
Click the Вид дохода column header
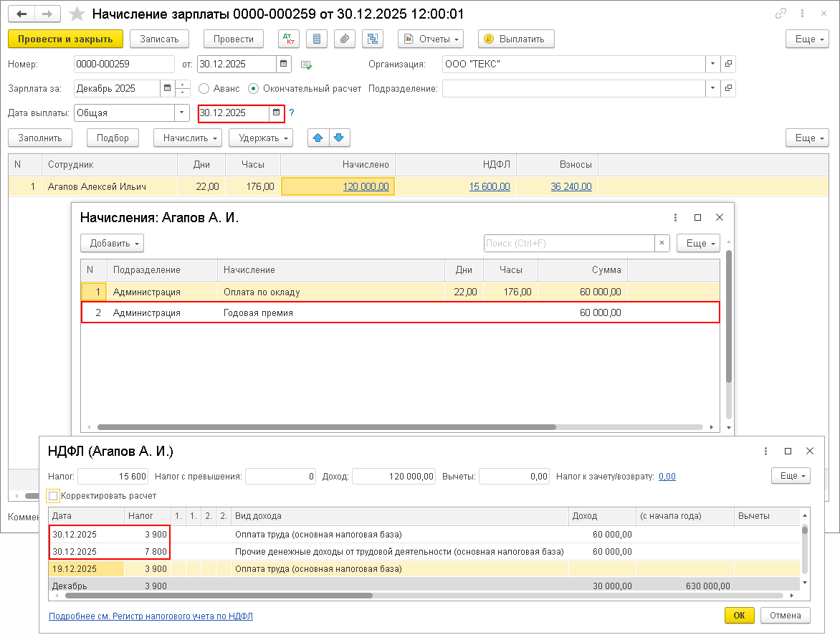401,516
